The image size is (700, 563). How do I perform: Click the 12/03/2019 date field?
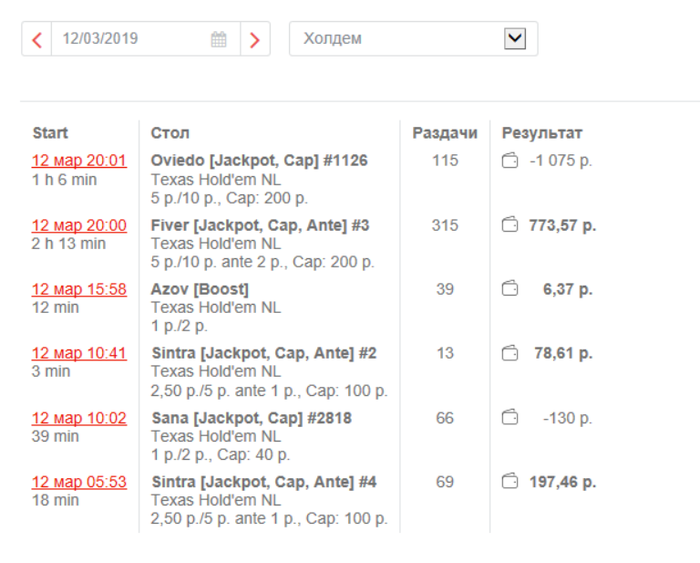(x=130, y=40)
